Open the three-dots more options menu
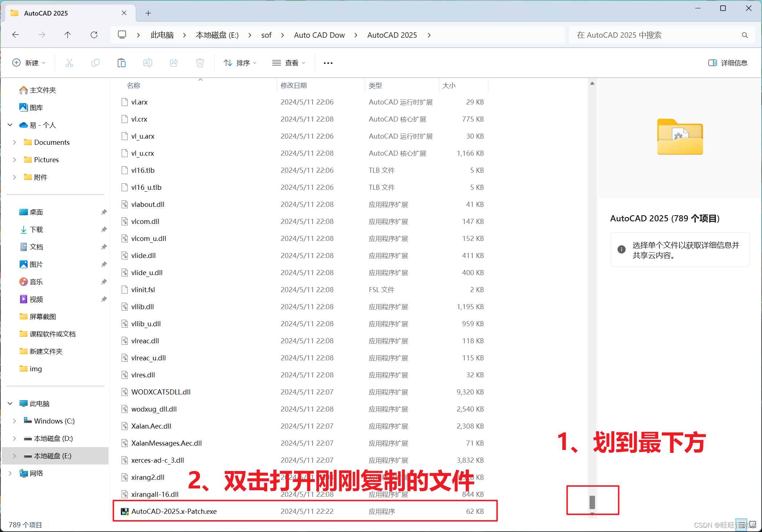The height and width of the screenshot is (532, 762). [328, 63]
